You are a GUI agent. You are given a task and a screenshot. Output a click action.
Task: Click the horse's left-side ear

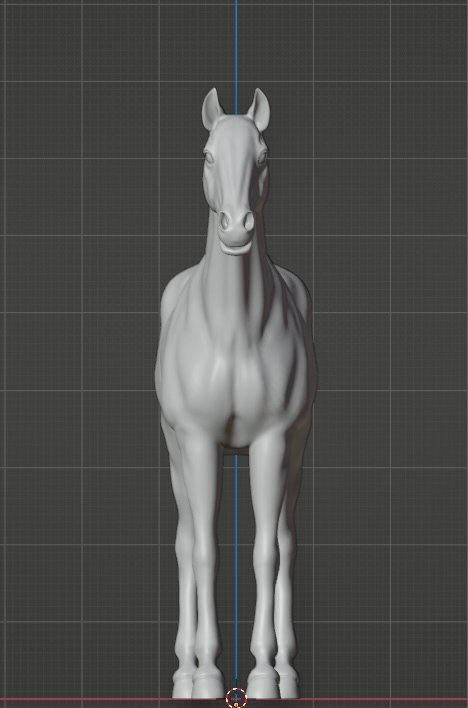point(212,109)
